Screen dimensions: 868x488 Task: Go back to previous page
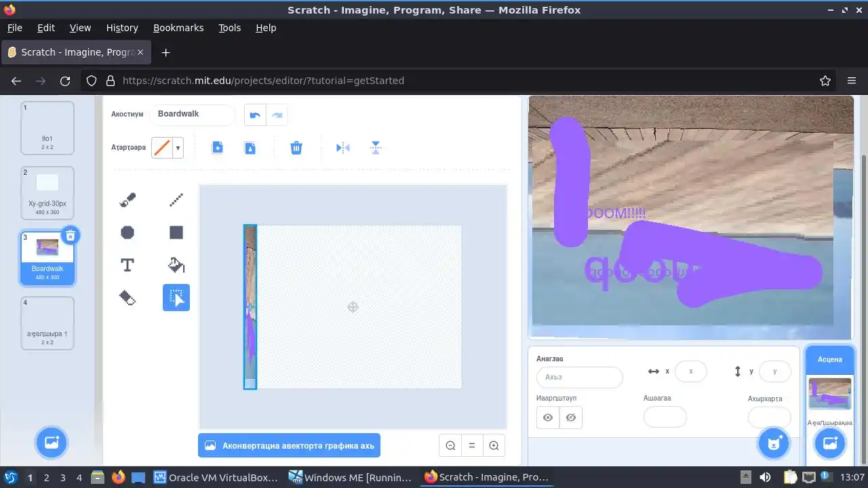(16, 81)
